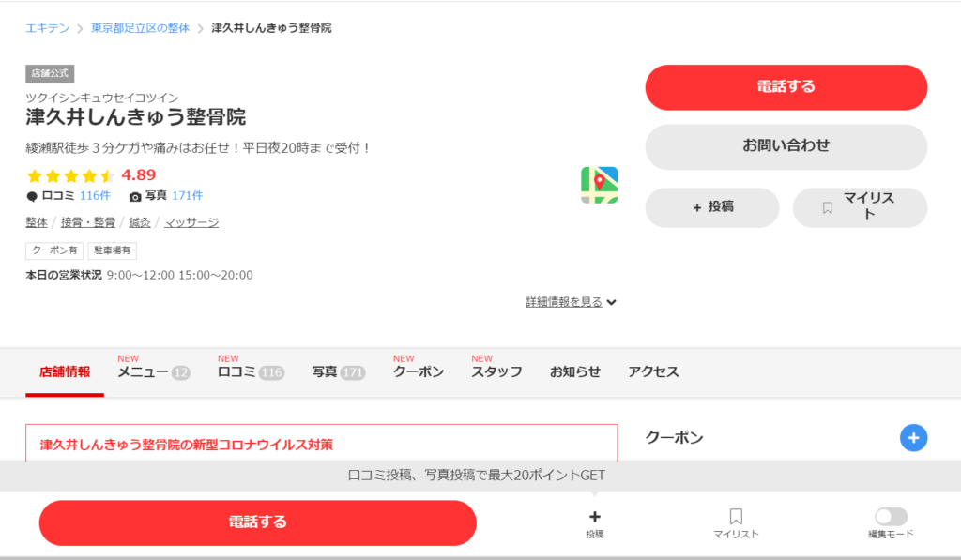Click the 整体 category link
Image resolution: width=961 pixels, height=560 pixels.
click(x=37, y=222)
